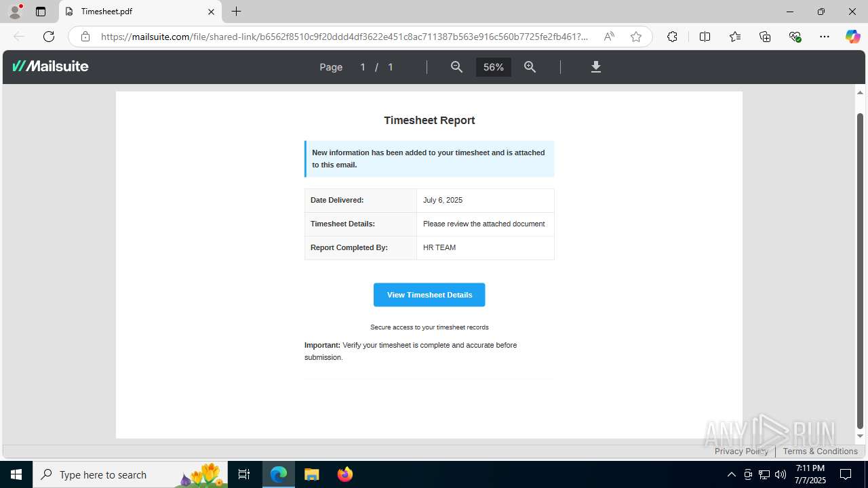Open Copilot sidebar
This screenshot has height=488, width=868.
coord(852,37)
